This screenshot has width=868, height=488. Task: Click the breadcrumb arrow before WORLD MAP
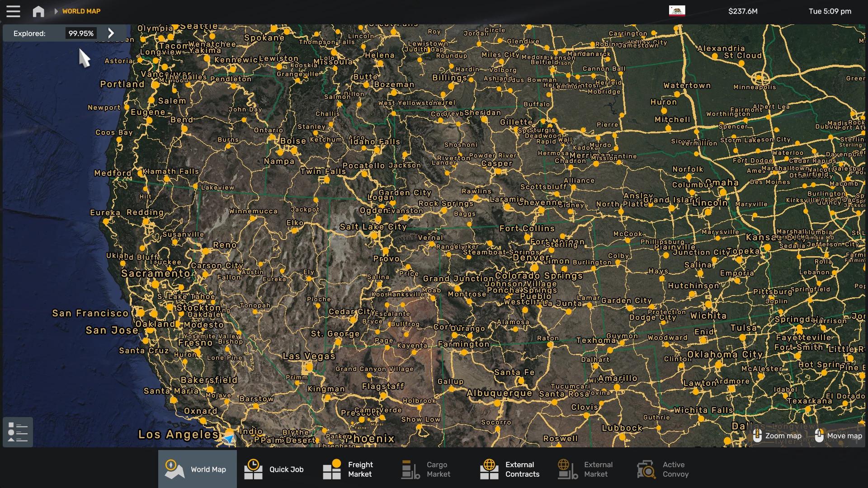(x=55, y=11)
